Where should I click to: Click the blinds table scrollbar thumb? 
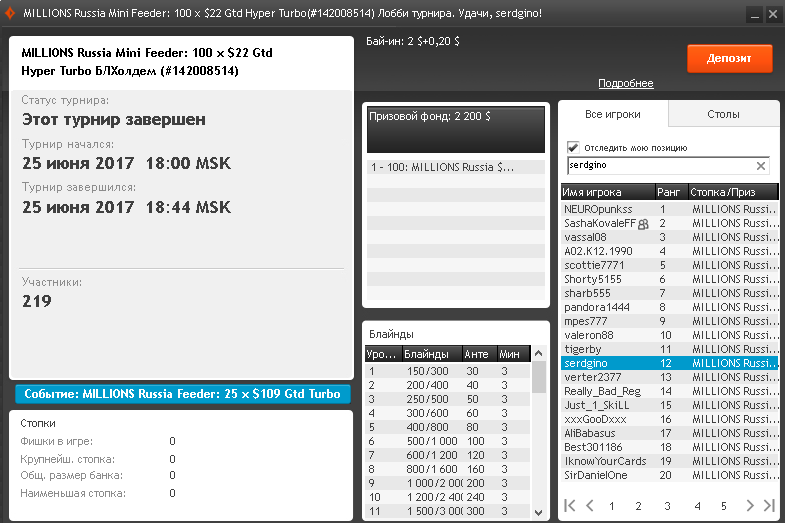(x=539, y=377)
